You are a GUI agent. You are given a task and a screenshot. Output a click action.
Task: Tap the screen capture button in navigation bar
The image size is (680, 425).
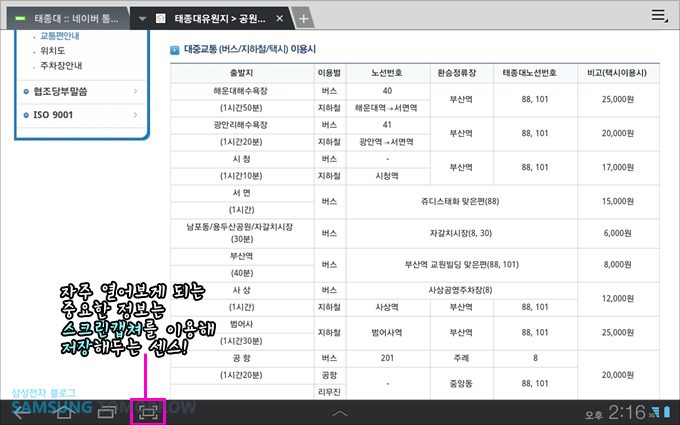[149, 412]
